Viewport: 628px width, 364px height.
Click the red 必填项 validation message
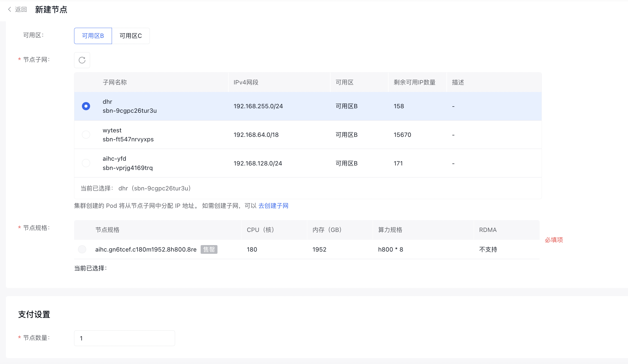(x=554, y=240)
